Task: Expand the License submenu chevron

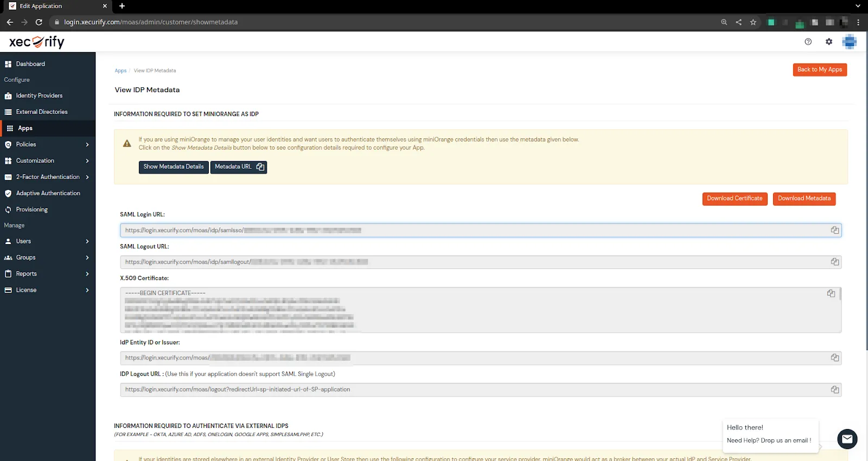Action: coord(87,290)
